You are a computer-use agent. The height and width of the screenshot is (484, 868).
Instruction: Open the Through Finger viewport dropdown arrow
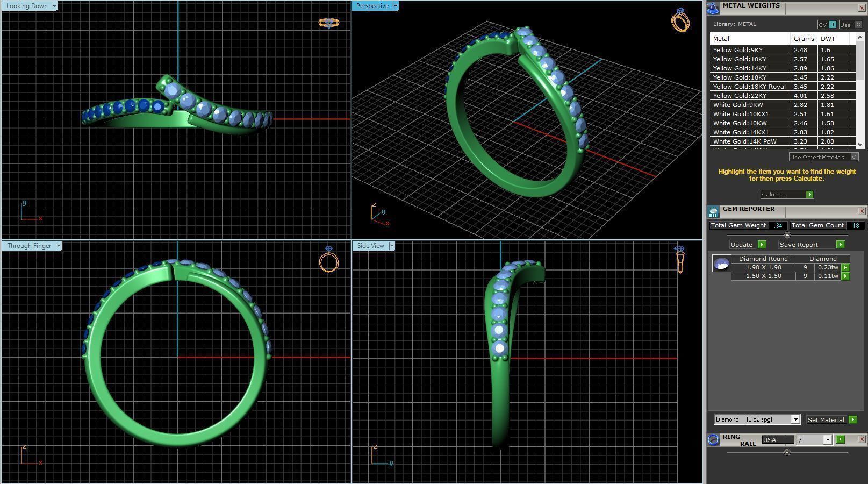click(x=59, y=246)
